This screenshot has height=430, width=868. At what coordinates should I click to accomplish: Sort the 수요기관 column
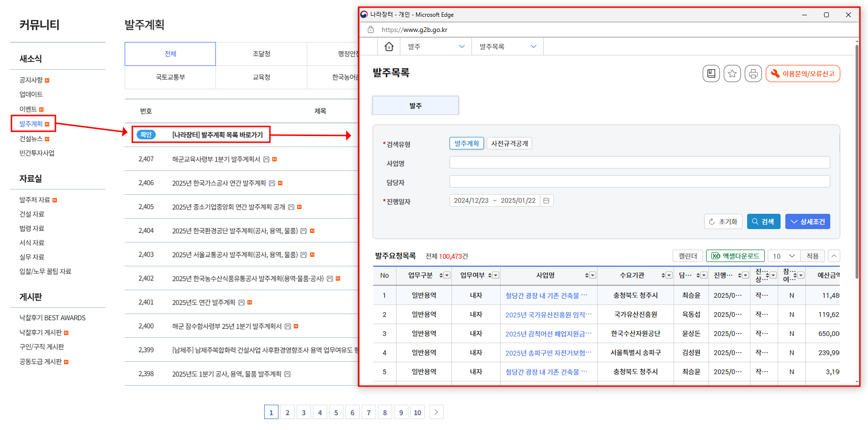(x=664, y=275)
